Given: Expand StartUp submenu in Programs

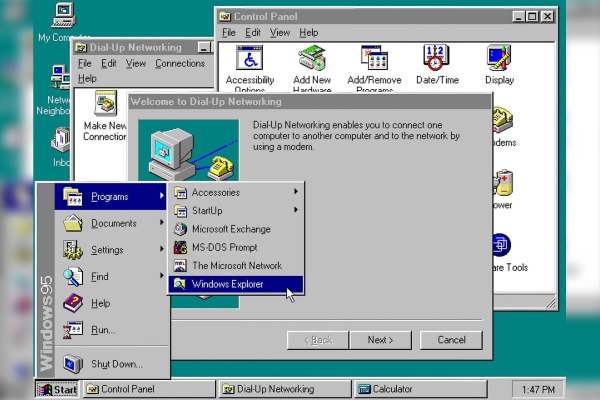Looking at the screenshot, I should coord(236,211).
